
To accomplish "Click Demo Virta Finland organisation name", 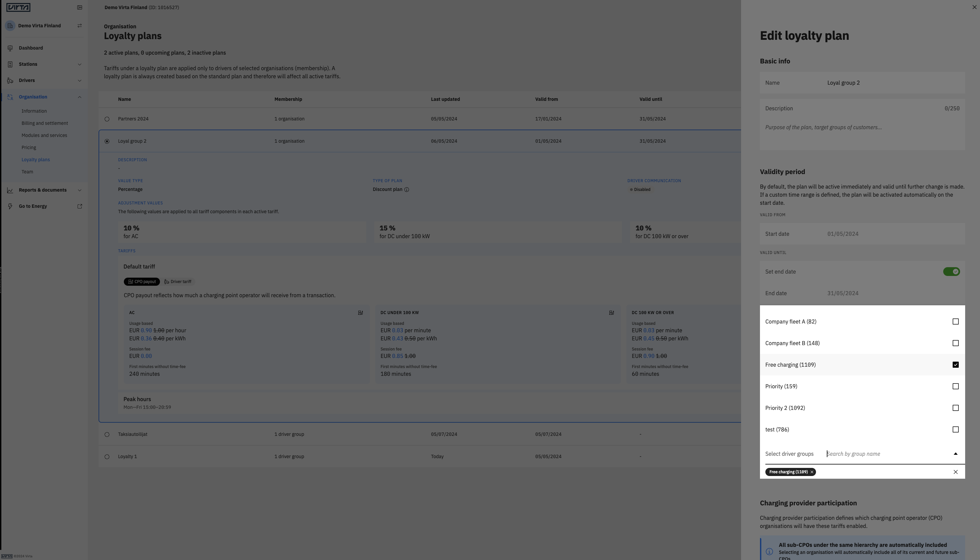I will point(39,26).
